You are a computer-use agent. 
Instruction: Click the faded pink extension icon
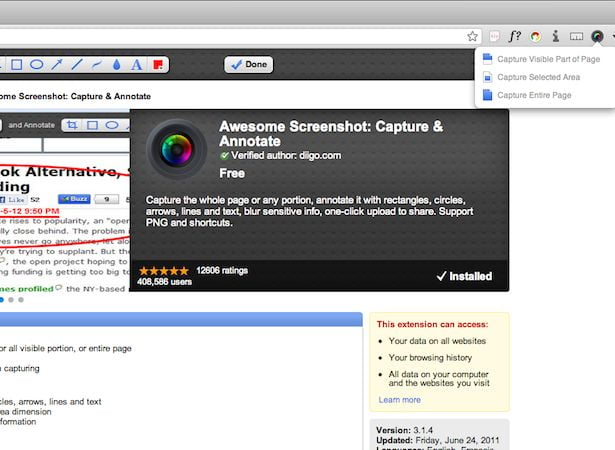[494, 36]
